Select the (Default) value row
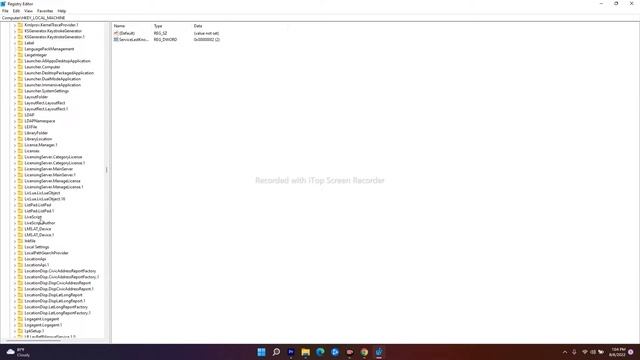 (x=167, y=33)
